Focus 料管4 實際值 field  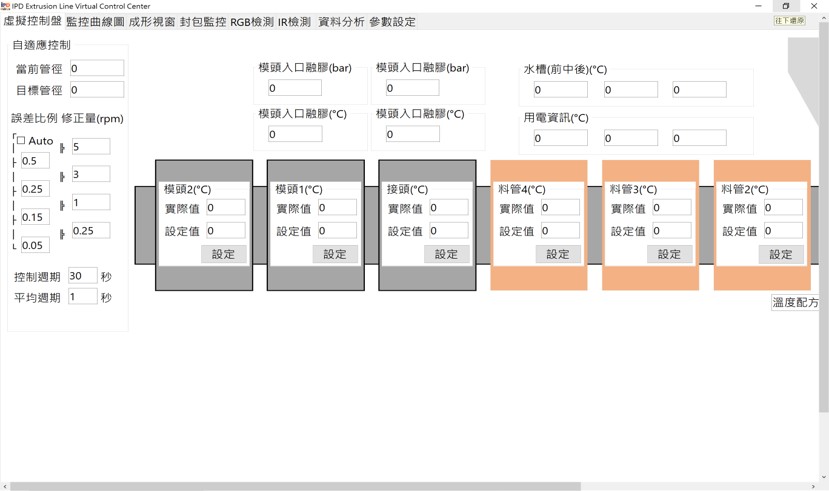[x=560, y=208]
